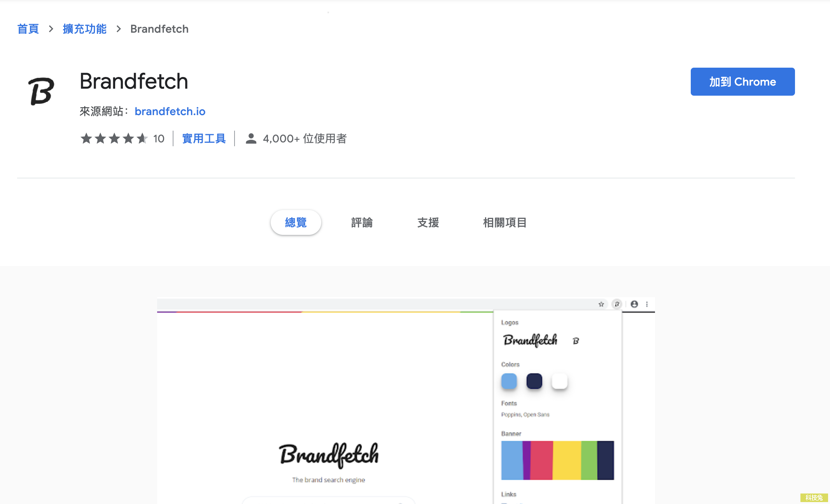Click the 首頁 breadcrumb link
This screenshot has height=504, width=830.
28,29
